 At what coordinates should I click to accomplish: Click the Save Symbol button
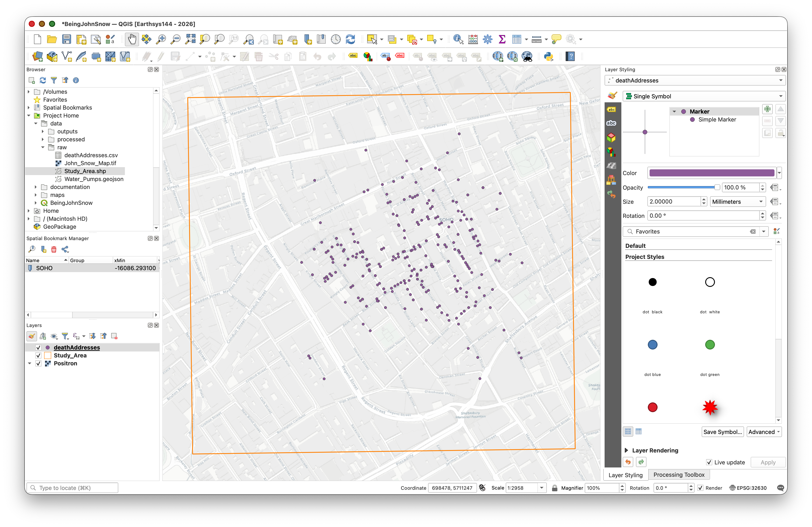click(722, 432)
